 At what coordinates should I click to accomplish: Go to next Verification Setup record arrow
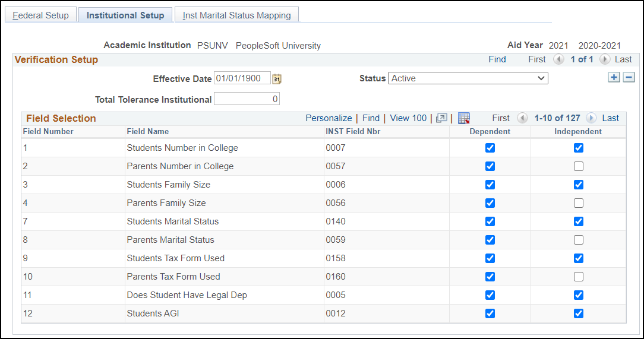click(x=605, y=59)
